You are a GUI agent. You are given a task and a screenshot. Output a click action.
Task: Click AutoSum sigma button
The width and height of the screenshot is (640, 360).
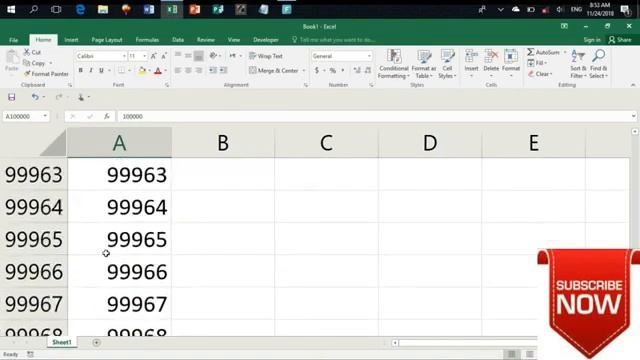click(x=543, y=52)
